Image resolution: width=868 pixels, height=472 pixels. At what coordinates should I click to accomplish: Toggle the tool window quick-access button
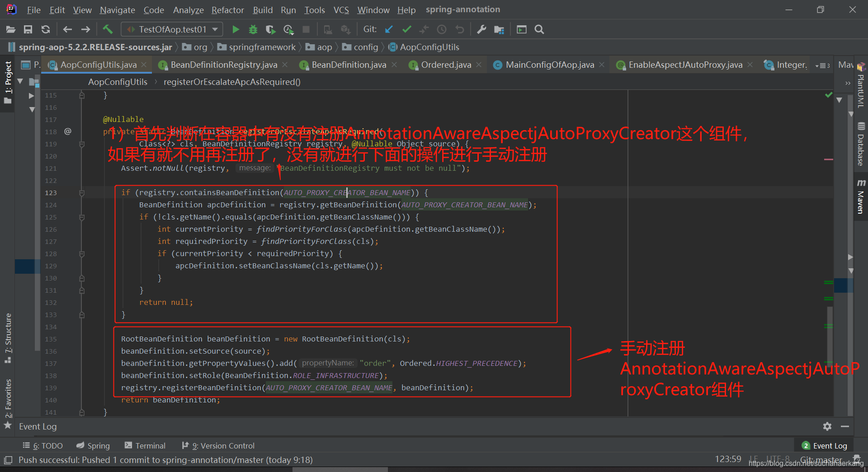8,460
